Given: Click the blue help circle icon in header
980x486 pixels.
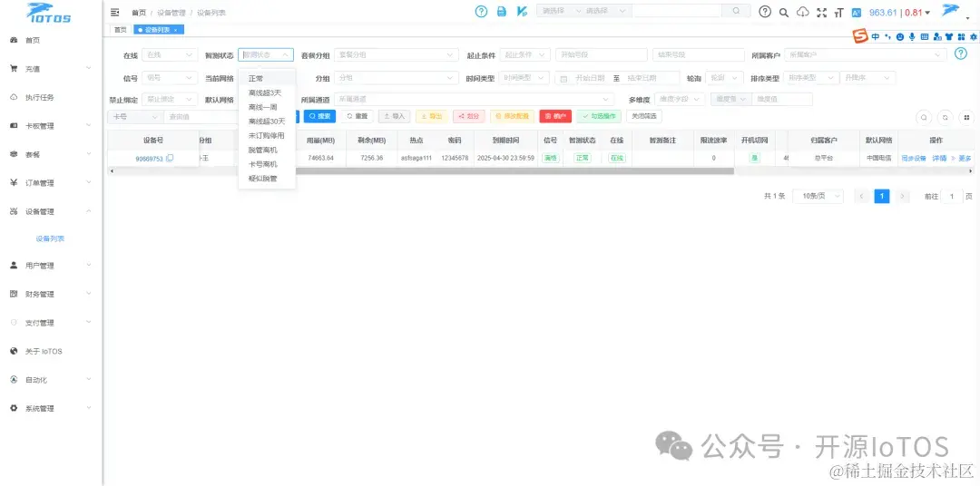Looking at the screenshot, I should pyautogui.click(x=481, y=11).
